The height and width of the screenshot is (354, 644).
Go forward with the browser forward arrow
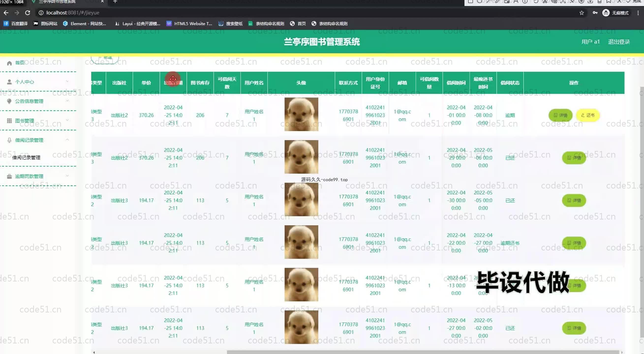click(17, 13)
